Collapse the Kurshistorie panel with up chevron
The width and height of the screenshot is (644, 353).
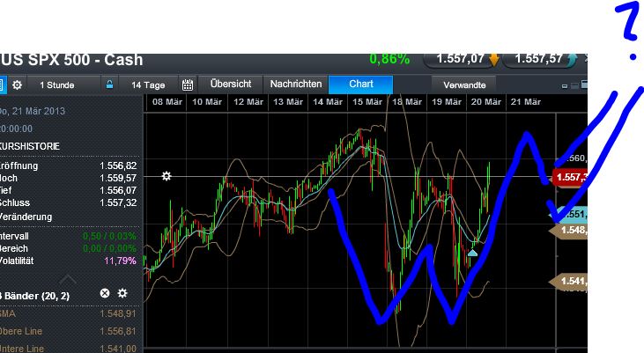click(x=68, y=280)
